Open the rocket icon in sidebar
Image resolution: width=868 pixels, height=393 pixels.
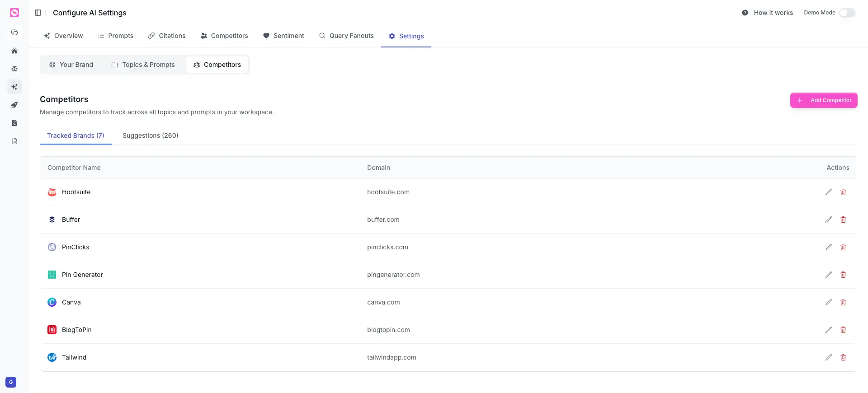[14, 105]
